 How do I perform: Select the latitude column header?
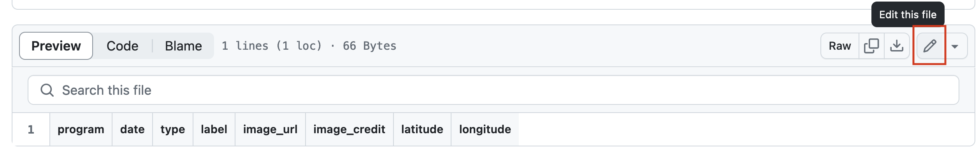click(x=422, y=129)
